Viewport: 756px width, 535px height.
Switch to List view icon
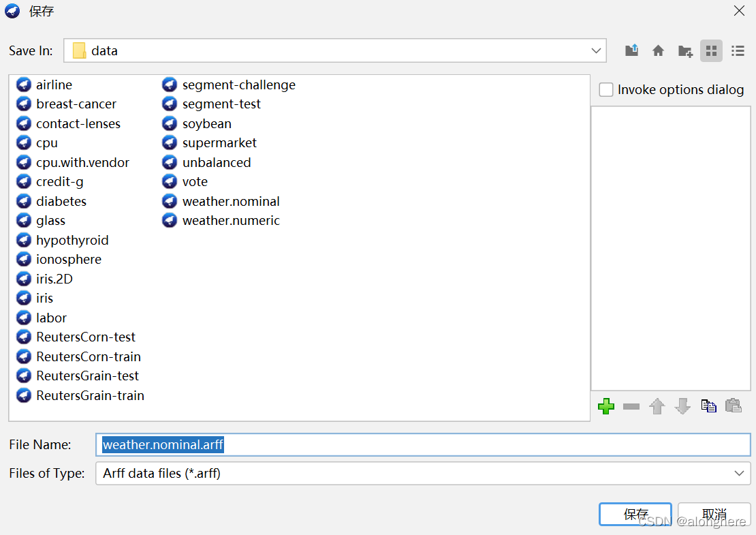tap(711, 50)
